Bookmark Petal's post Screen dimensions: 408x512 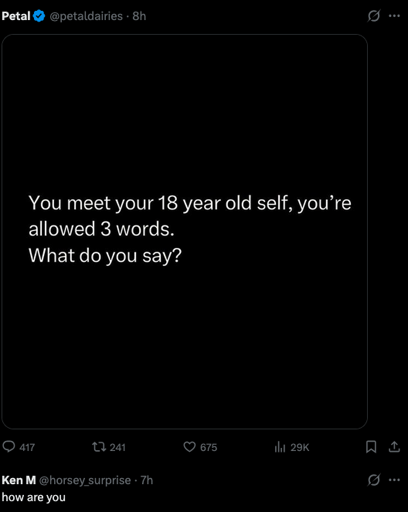[371, 447]
